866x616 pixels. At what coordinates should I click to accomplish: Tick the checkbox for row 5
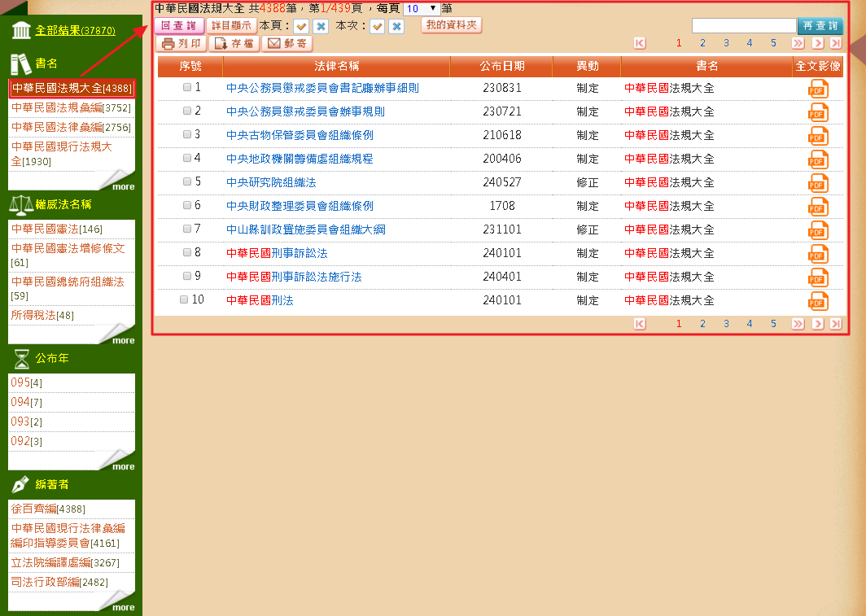(187, 181)
